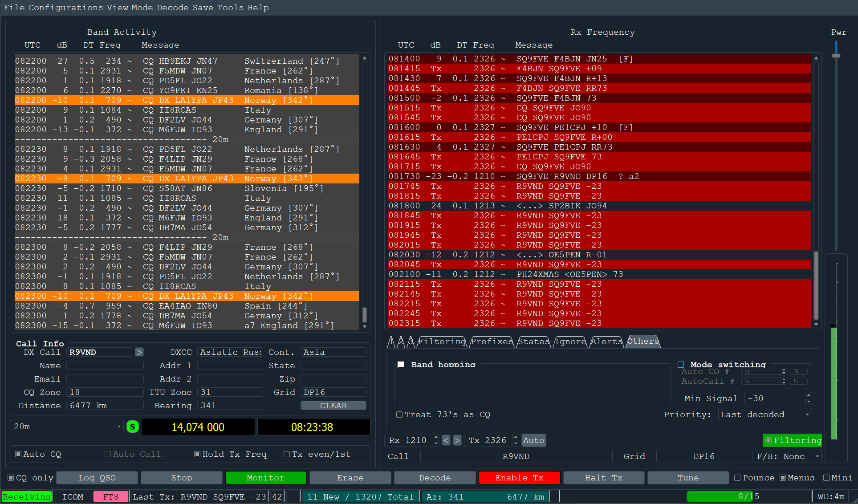Click the left arrow next to Rx frequency
The width and height of the screenshot is (858, 504).
coord(446,440)
